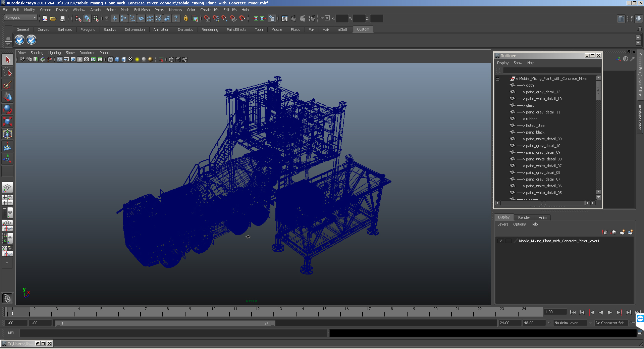
Task: Toggle viewport Use All Lights button
Action: 137,59
